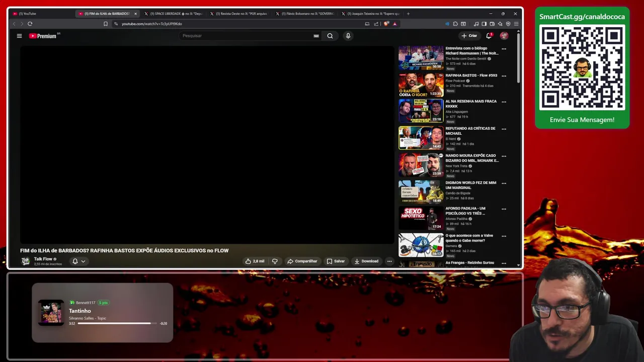Open YouTube notifications bell
This screenshot has height=362, width=644.
click(x=489, y=36)
